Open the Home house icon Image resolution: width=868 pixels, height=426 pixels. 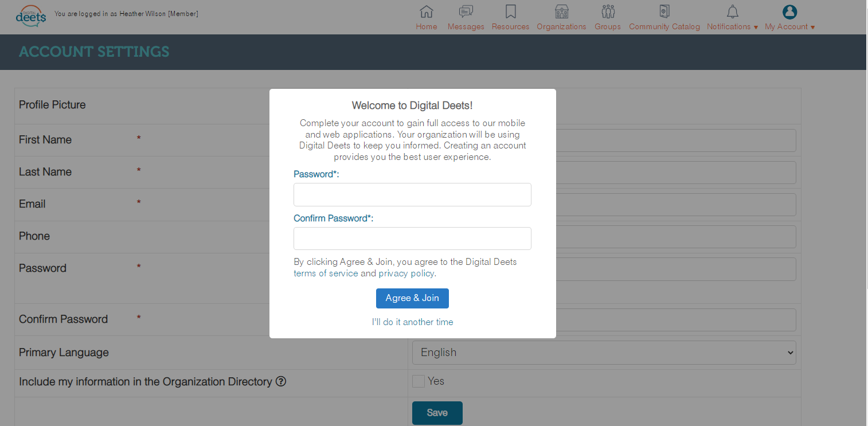(427, 11)
